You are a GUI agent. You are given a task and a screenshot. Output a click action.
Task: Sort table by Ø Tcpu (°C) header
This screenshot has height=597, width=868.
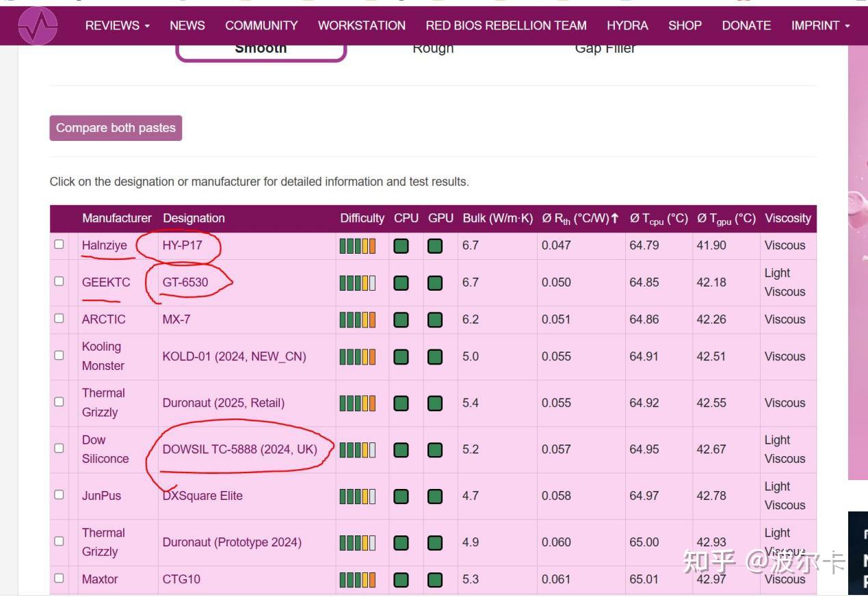pyautogui.click(x=659, y=219)
